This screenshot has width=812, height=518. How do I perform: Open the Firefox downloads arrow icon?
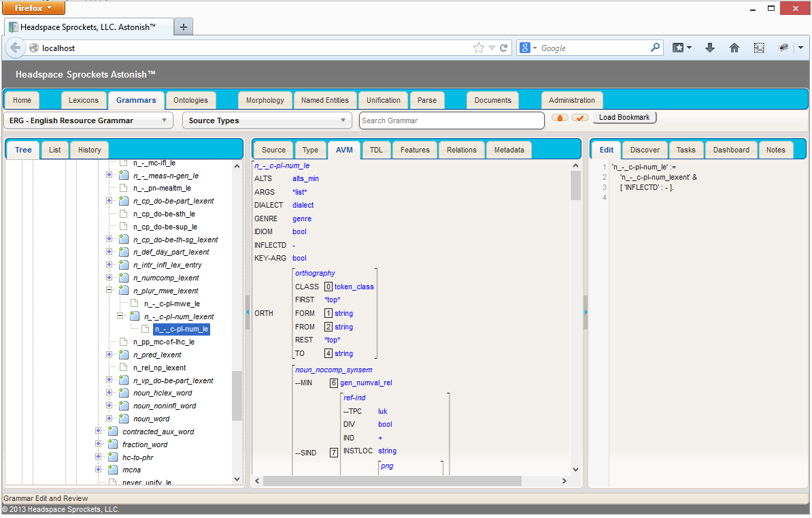pos(710,48)
